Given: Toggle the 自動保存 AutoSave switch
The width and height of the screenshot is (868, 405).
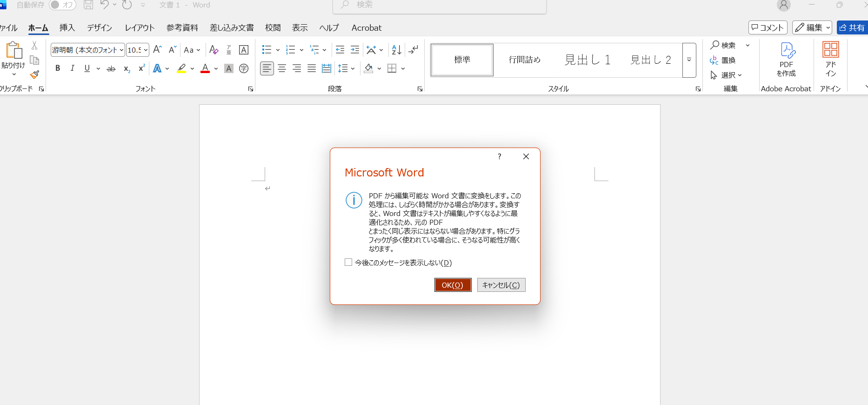Looking at the screenshot, I should [62, 5].
